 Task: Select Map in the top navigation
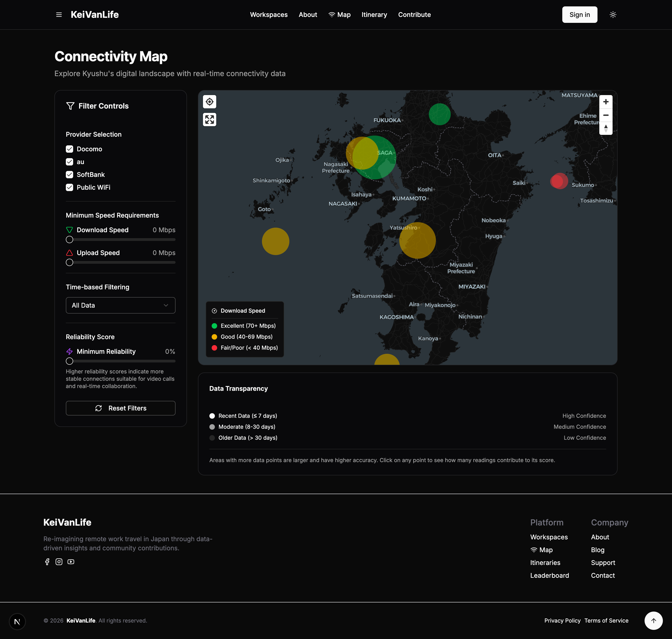340,15
